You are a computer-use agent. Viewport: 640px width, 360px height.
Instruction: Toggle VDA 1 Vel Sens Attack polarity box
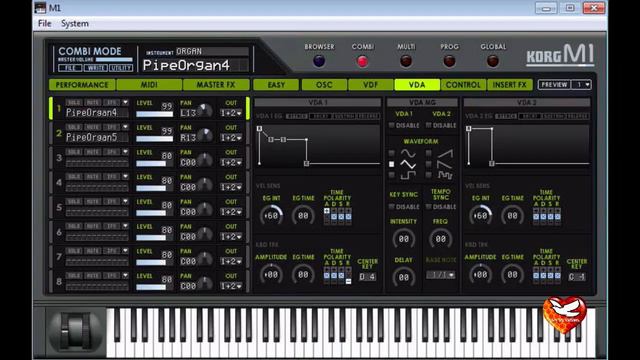click(x=327, y=211)
